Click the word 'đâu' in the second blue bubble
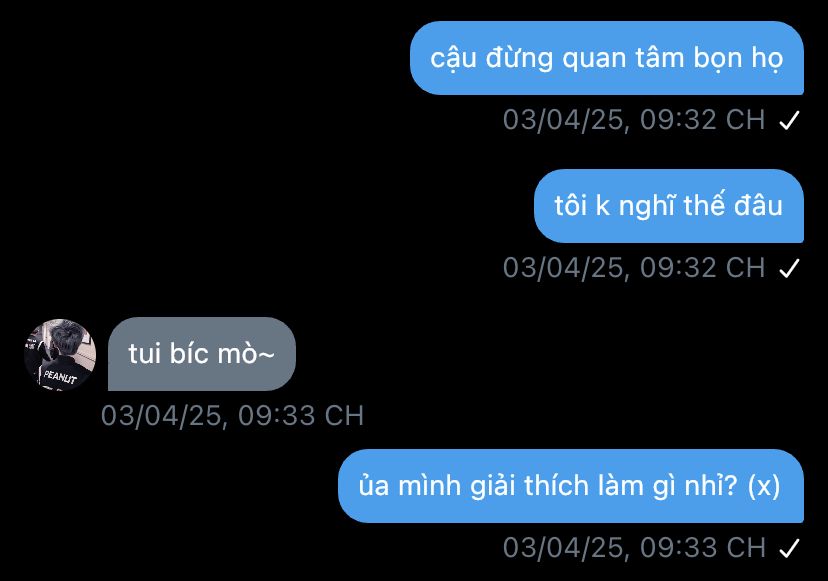The width and height of the screenshot is (828, 581). [x=758, y=205]
